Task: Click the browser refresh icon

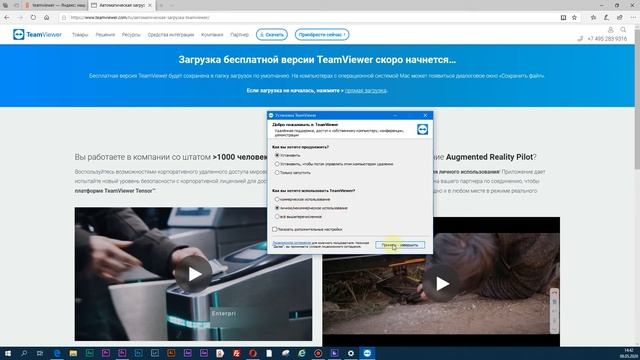Action: 33,18
